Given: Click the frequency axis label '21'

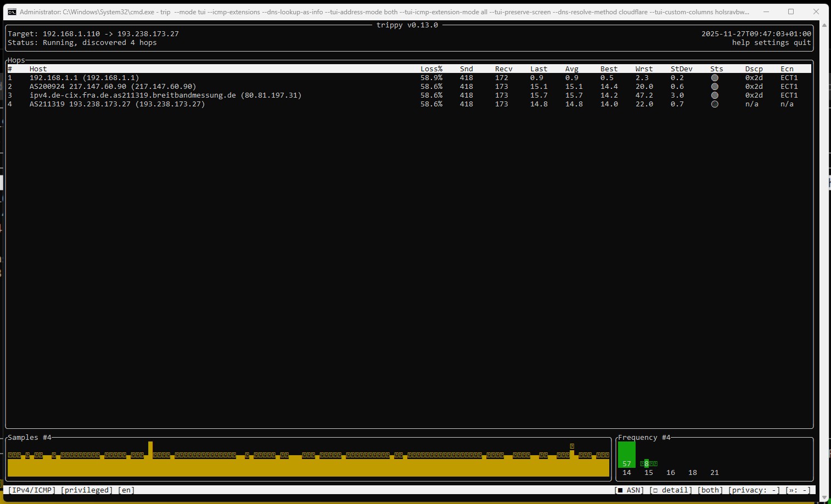Looking at the screenshot, I should [715, 473].
